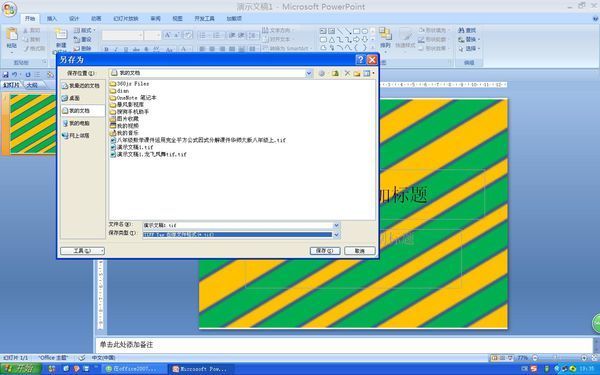Image resolution: width=600 pixels, height=375 pixels.
Task: Expand the file name dropdown arrow
Action: coord(336,225)
